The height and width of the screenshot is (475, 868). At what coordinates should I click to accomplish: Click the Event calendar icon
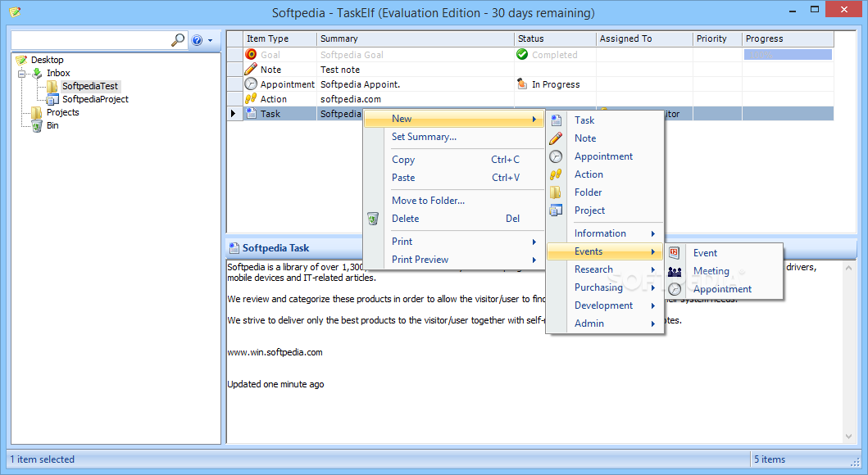[x=675, y=253]
